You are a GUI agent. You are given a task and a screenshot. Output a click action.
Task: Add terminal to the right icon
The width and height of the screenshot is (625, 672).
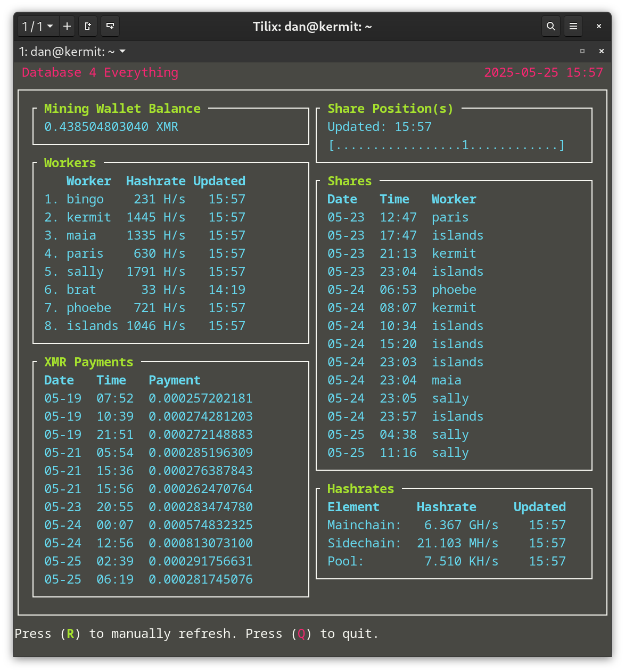point(88,26)
